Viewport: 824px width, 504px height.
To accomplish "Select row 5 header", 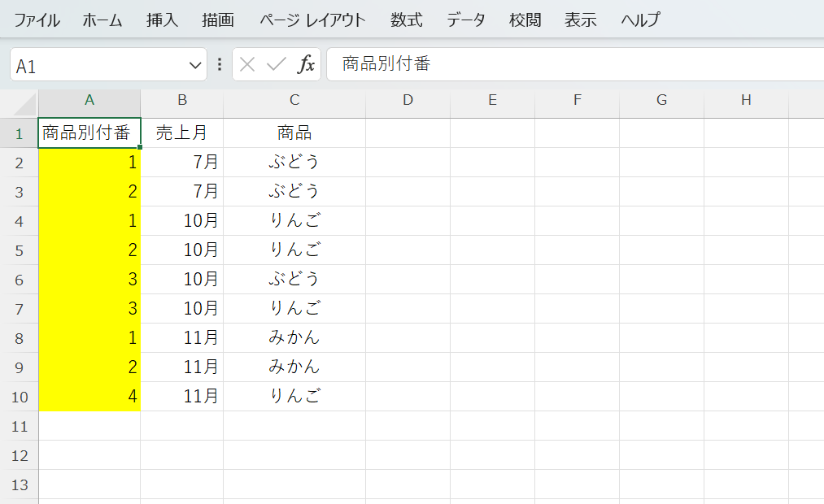I will [20, 250].
